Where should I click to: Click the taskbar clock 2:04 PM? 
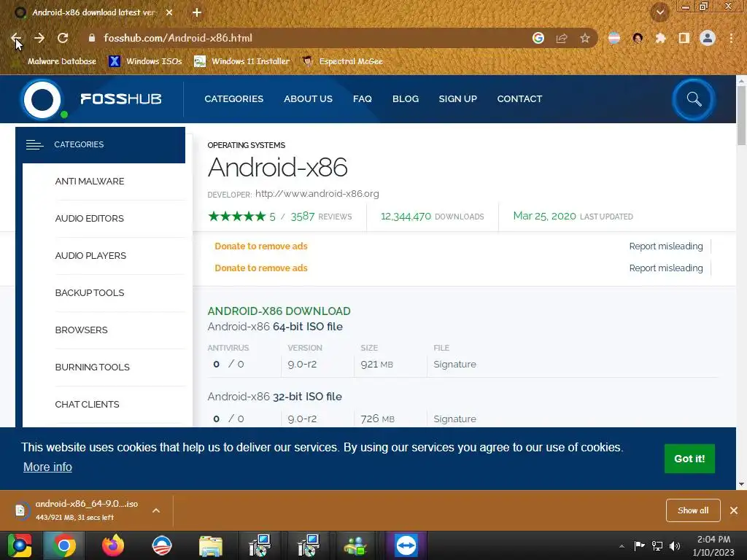(x=713, y=545)
